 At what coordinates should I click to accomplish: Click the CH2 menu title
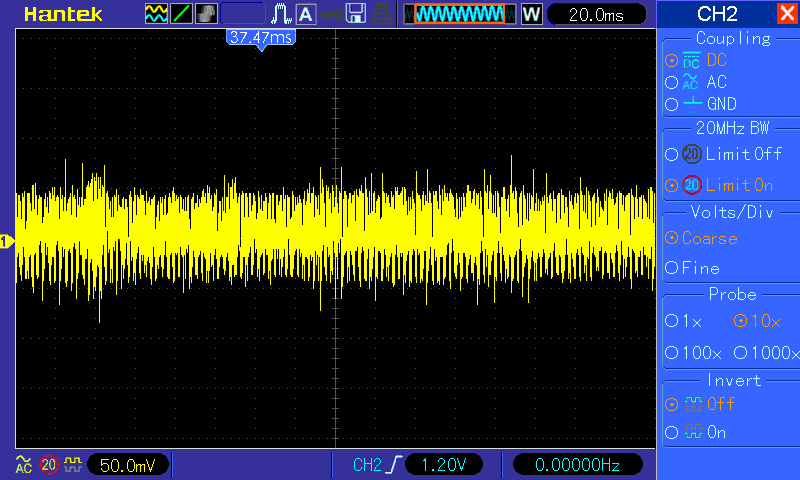click(717, 14)
